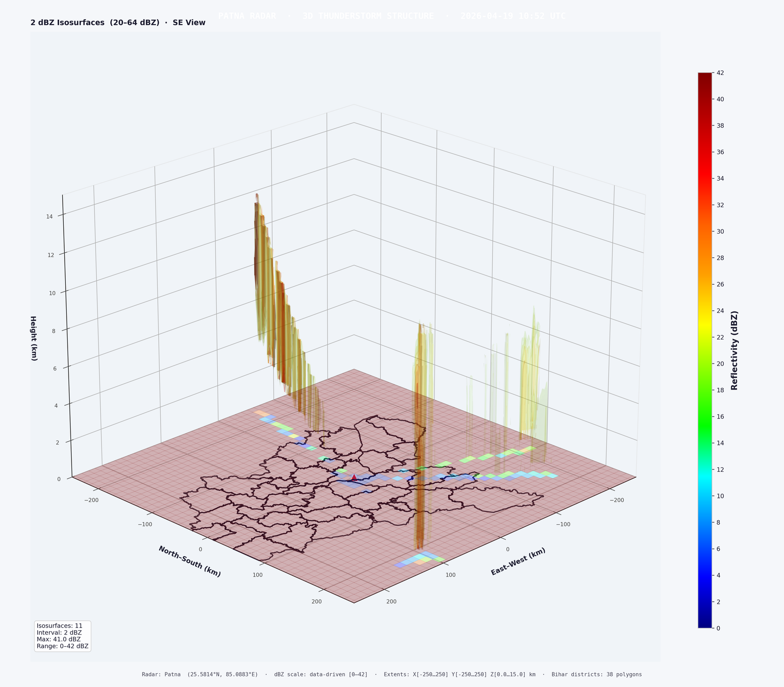Click the reflectivity patch on the floor's front edge

click(420, 559)
